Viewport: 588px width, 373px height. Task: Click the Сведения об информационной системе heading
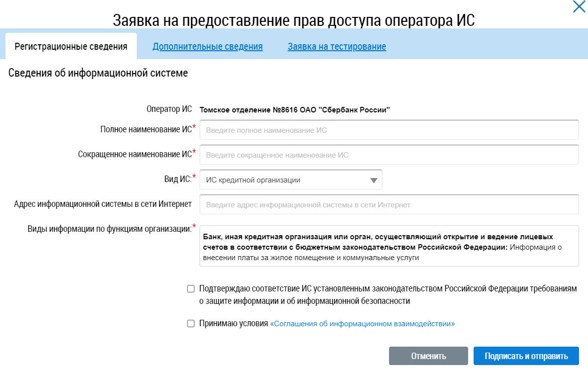[98, 73]
